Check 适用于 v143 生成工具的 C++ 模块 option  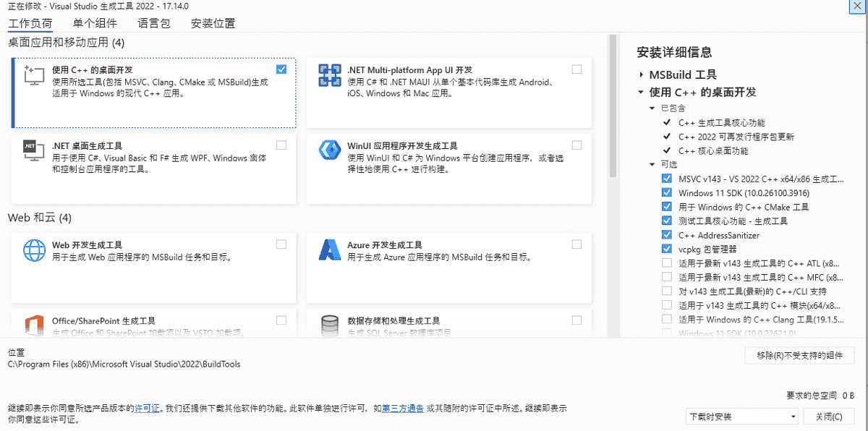[x=666, y=305]
